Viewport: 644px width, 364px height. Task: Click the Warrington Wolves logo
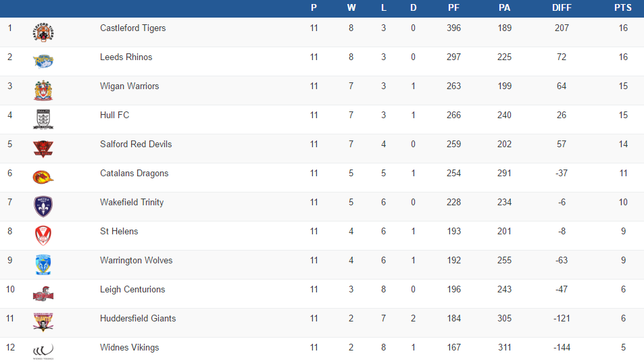pyautogui.click(x=43, y=264)
